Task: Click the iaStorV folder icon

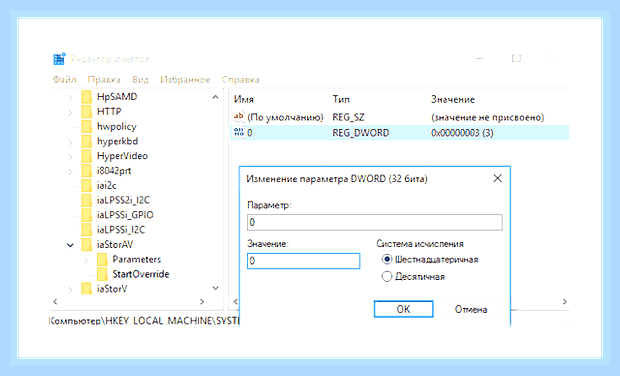Action: [x=87, y=289]
